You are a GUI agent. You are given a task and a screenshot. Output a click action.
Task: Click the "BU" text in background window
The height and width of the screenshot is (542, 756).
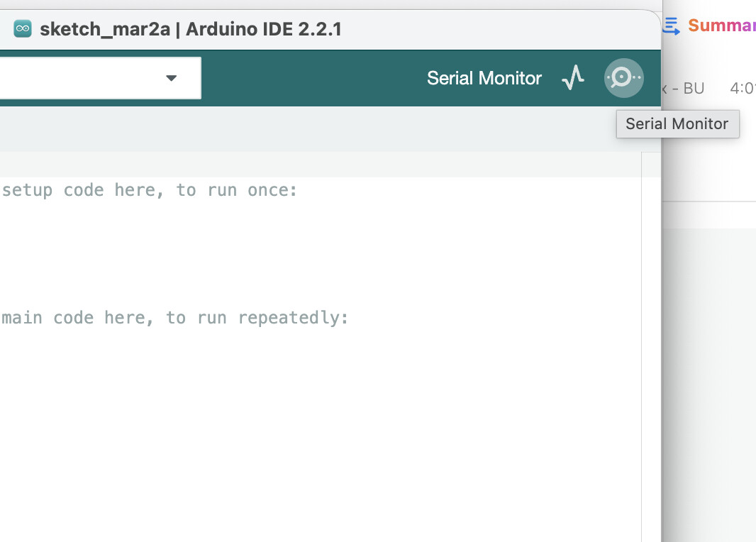coord(694,89)
